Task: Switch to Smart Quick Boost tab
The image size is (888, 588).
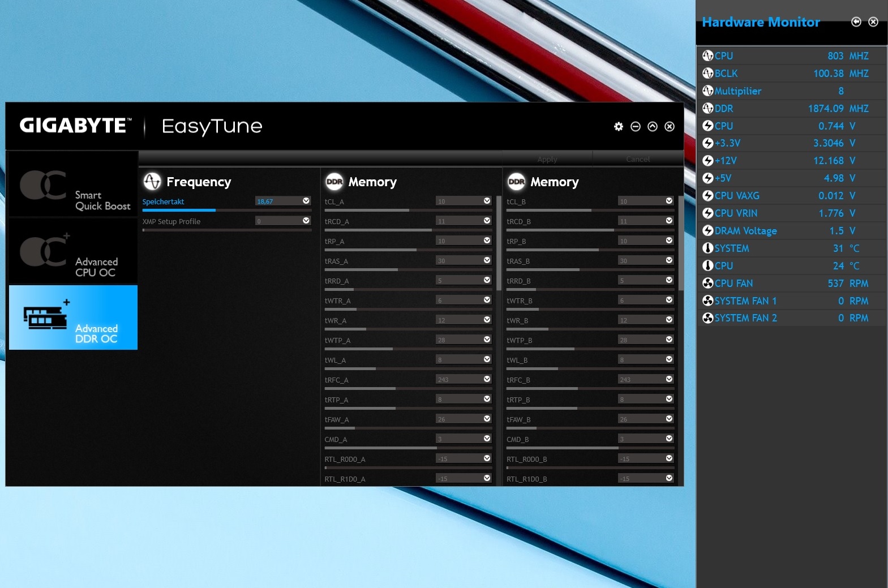Action: tap(73, 184)
